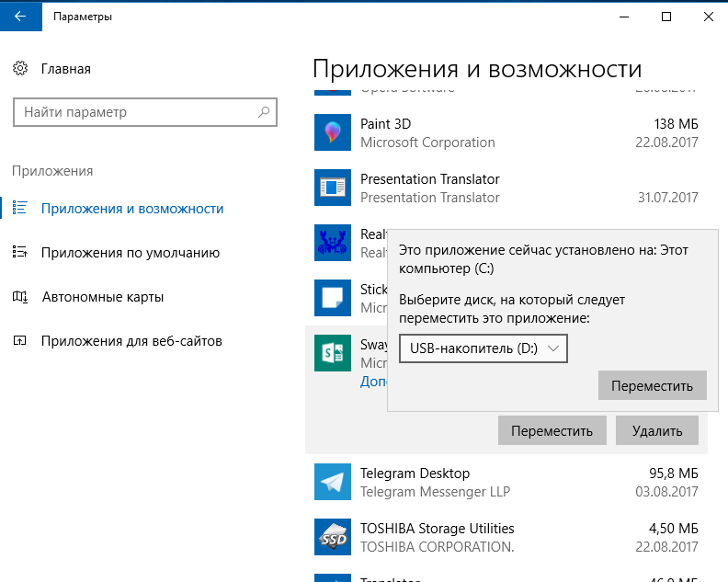Click the apps for websites icon
Image resolution: width=728 pixels, height=582 pixels.
coord(20,340)
